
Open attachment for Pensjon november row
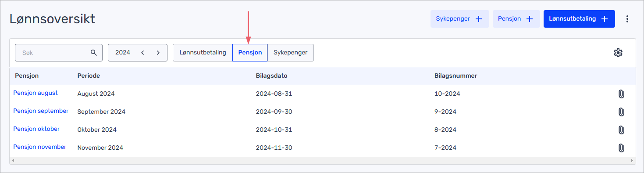621,148
